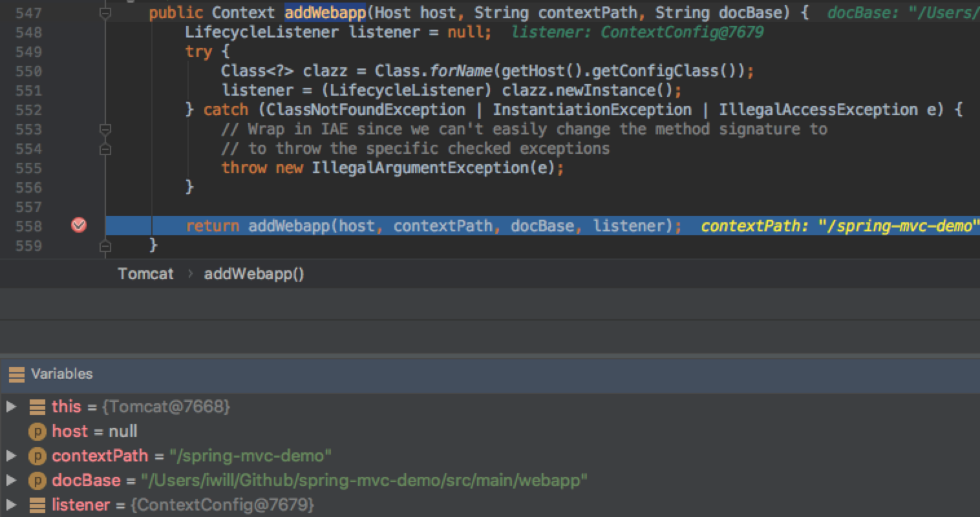Click the highlighted addWebapp method name
980x517 pixels.
(325, 12)
